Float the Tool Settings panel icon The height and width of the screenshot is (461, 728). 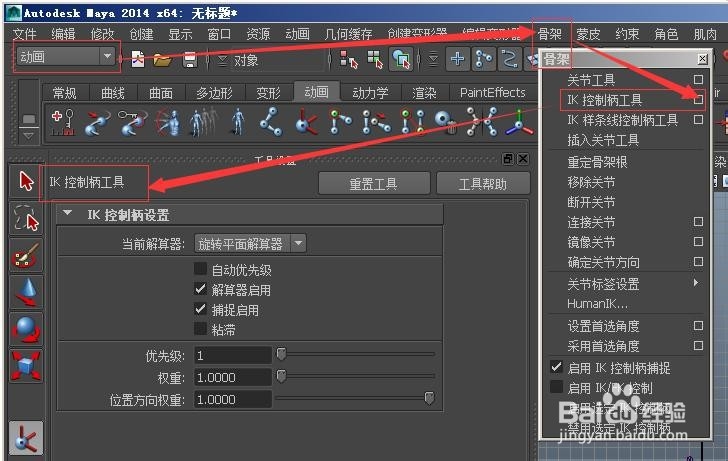pyautogui.click(x=507, y=159)
